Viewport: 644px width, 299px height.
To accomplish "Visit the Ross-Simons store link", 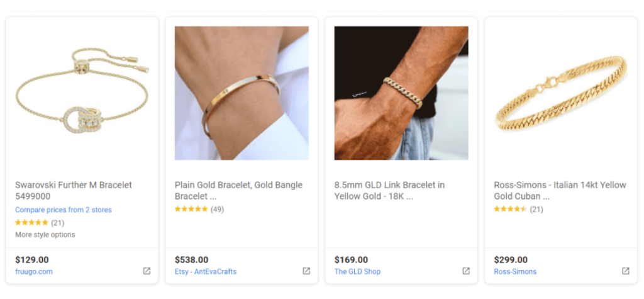I will pos(515,271).
